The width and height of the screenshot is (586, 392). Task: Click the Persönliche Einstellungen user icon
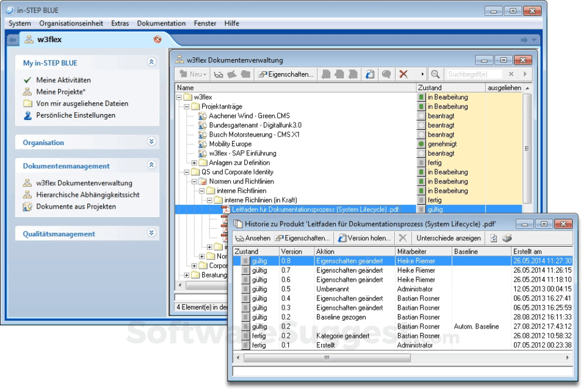point(27,115)
